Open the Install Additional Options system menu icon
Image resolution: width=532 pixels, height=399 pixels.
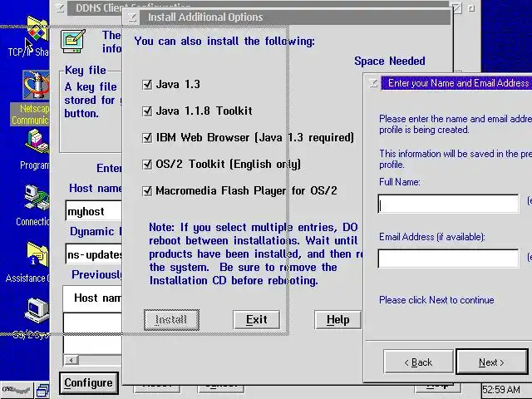133,17
